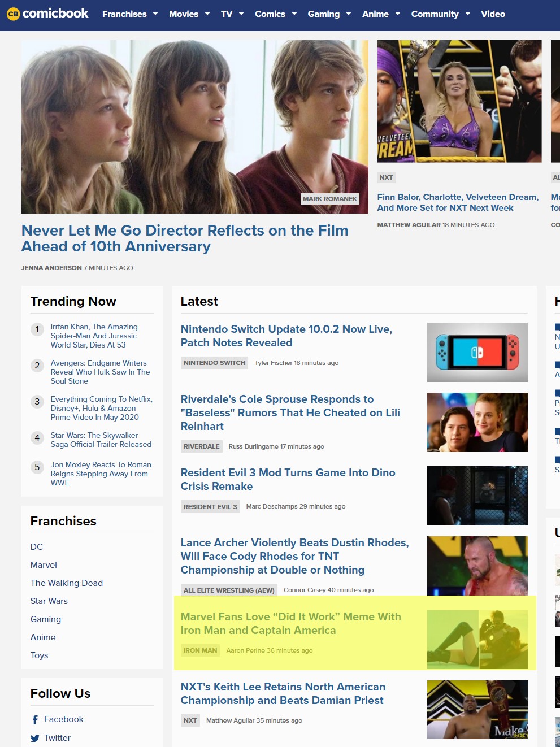This screenshot has height=747, width=560.
Task: Expand the Franchises dropdown arrow
Action: [155, 14]
